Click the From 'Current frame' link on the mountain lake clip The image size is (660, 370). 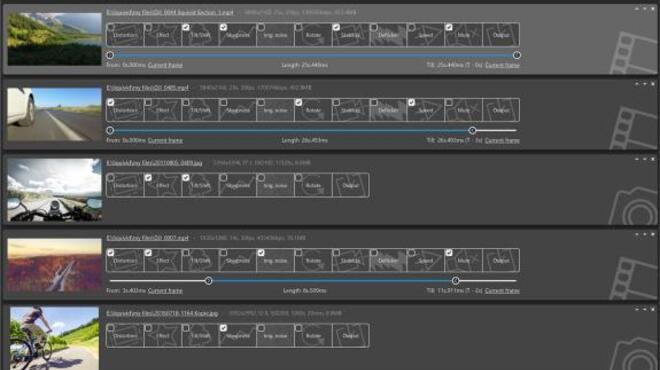click(x=165, y=65)
